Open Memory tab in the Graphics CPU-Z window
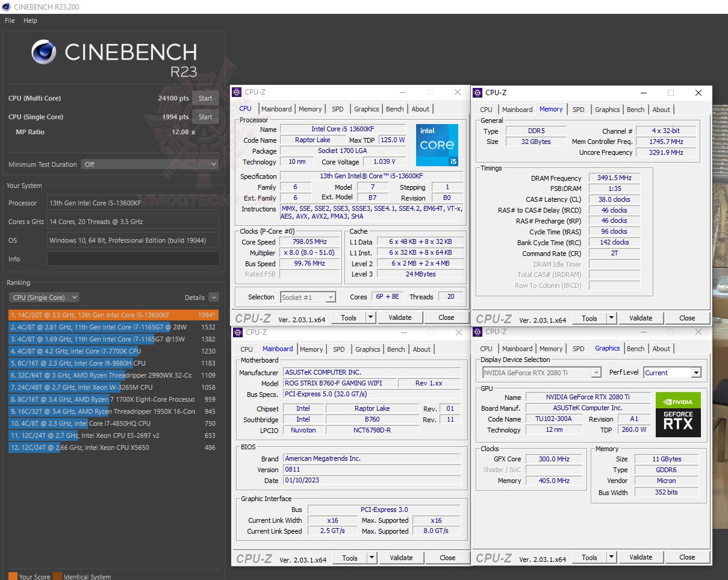The image size is (728, 580). coord(551,349)
